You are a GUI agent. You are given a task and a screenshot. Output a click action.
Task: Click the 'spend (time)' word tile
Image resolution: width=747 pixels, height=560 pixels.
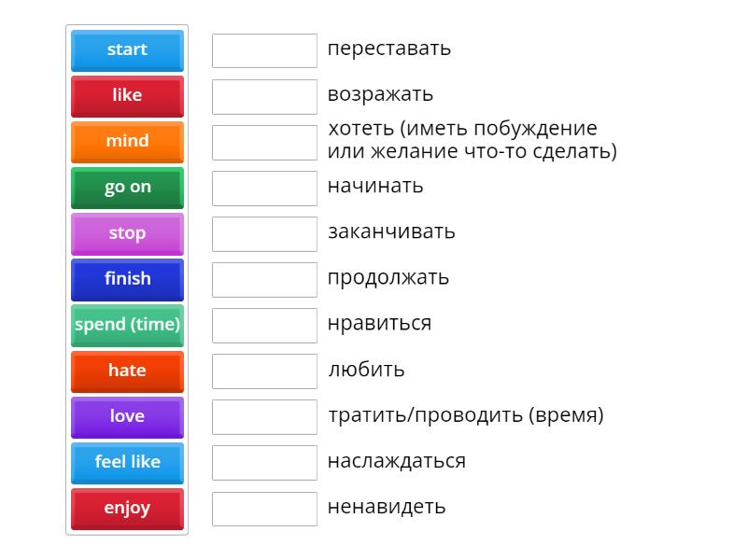pos(127,325)
